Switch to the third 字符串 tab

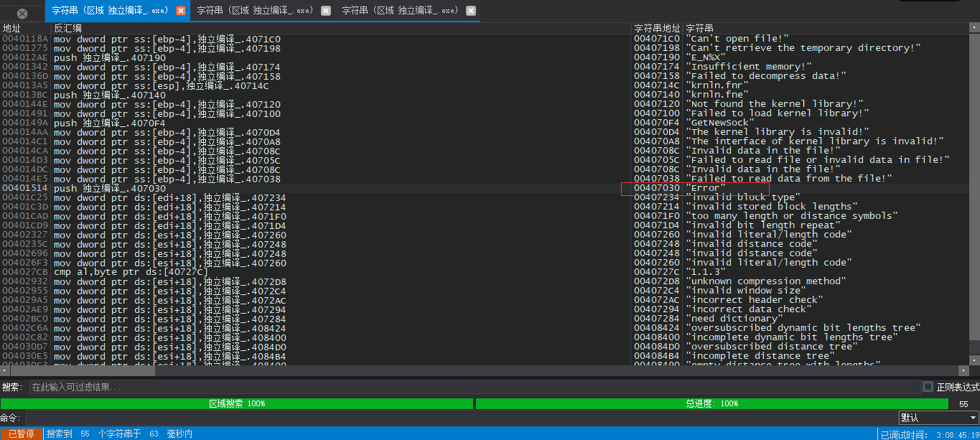(x=400, y=11)
